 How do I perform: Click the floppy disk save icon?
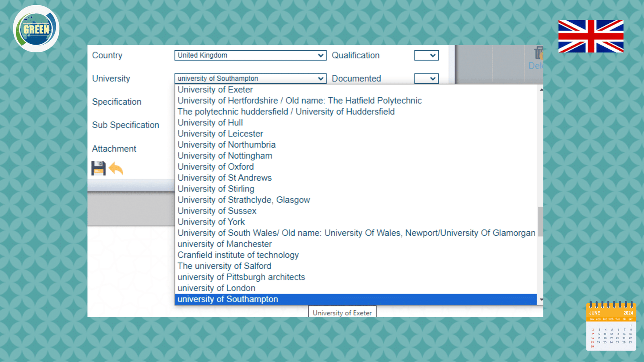(x=98, y=168)
